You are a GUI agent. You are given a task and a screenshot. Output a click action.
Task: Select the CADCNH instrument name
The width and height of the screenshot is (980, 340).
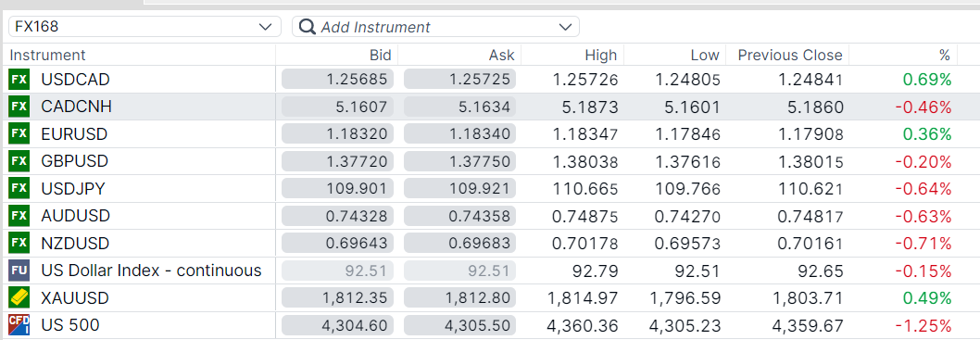tap(76, 107)
